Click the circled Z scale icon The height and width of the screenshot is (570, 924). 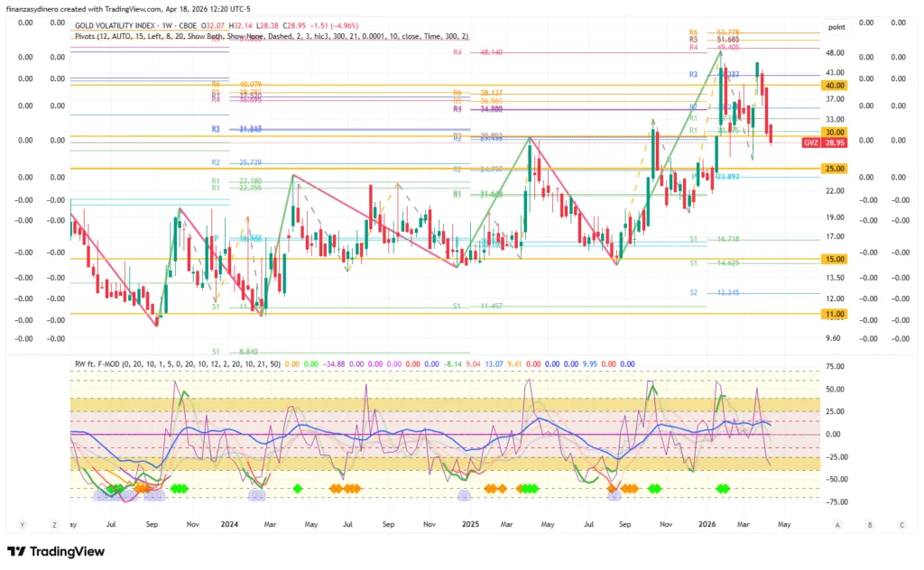point(53,524)
